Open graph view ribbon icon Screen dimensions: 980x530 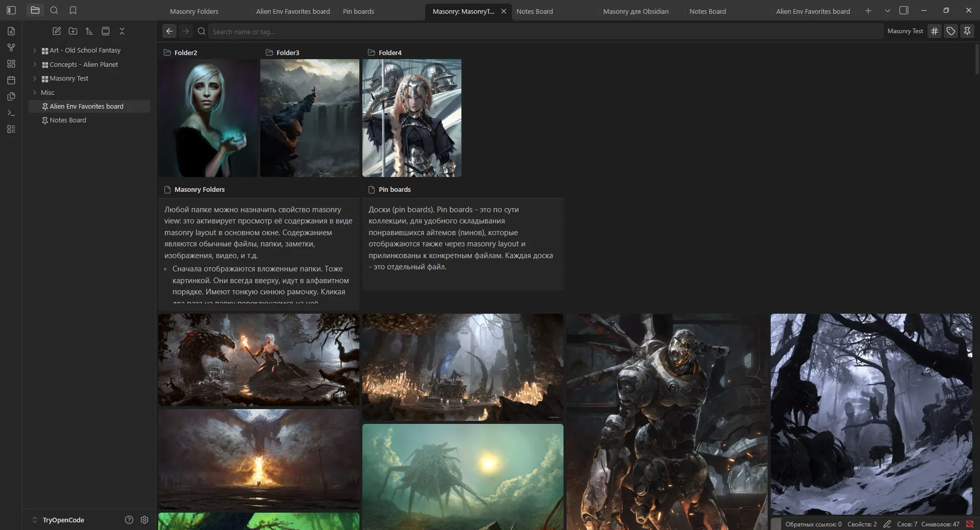[x=11, y=47]
